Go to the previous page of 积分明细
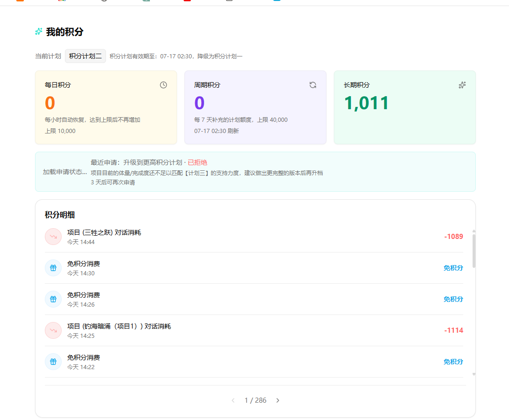The width and height of the screenshot is (509, 420). [x=233, y=400]
